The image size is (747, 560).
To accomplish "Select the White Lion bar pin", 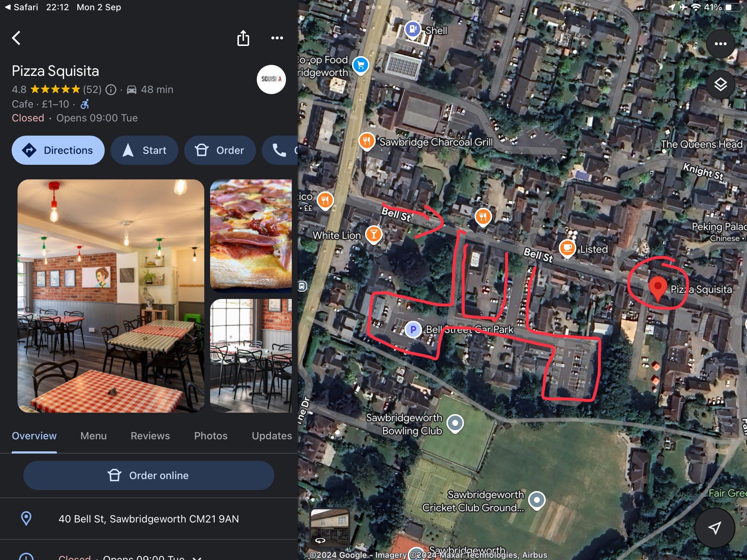I will coord(373,234).
